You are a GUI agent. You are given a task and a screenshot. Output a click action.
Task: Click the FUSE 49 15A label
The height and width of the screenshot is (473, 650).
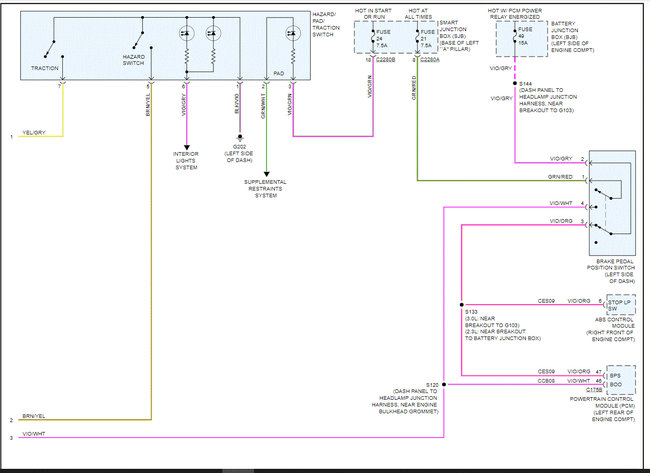pos(525,36)
